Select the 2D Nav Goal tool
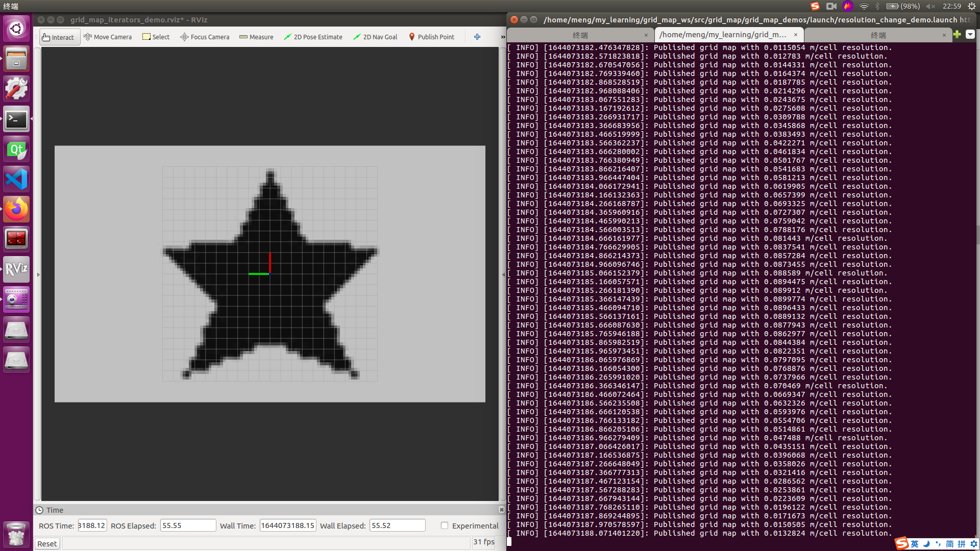The image size is (980, 551). coord(375,37)
